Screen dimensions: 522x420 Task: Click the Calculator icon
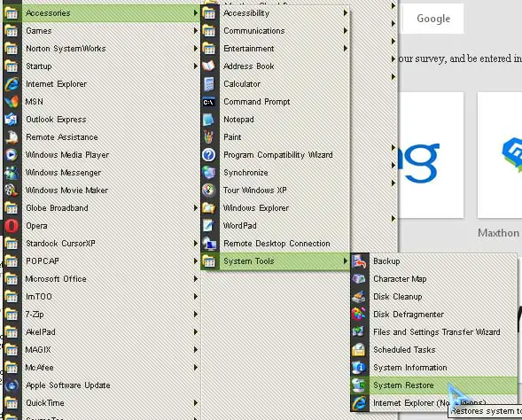[209, 84]
